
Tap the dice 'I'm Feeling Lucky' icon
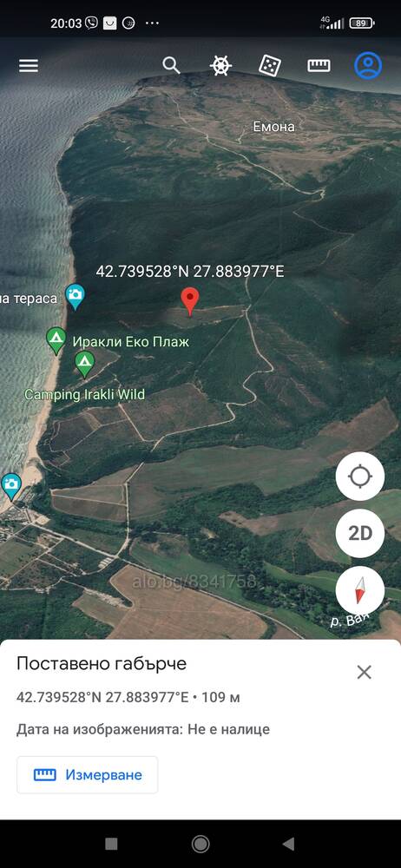[270, 65]
